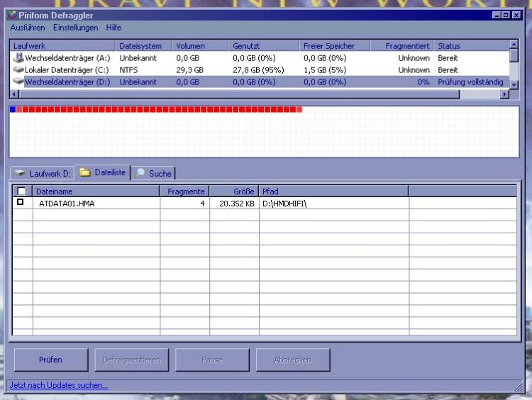Click the 'Jetzt nach Updates suchen...' link
The image size is (532, 400).
59,385
